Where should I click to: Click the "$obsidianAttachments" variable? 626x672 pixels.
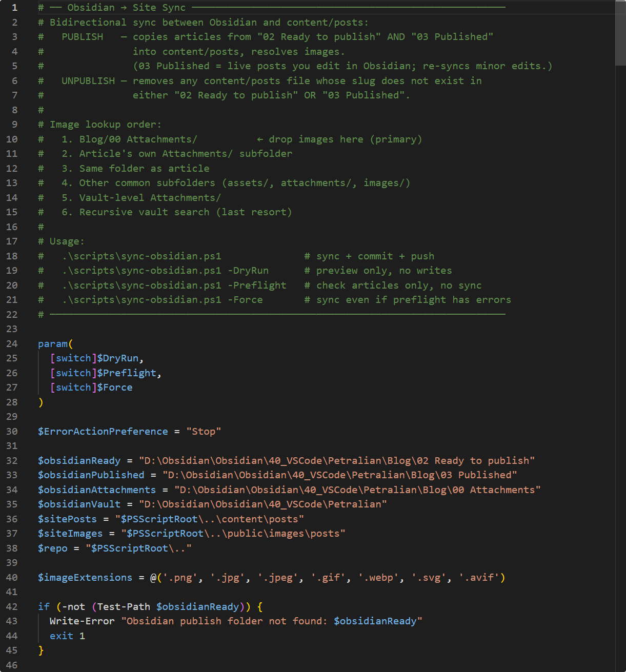tap(97, 490)
